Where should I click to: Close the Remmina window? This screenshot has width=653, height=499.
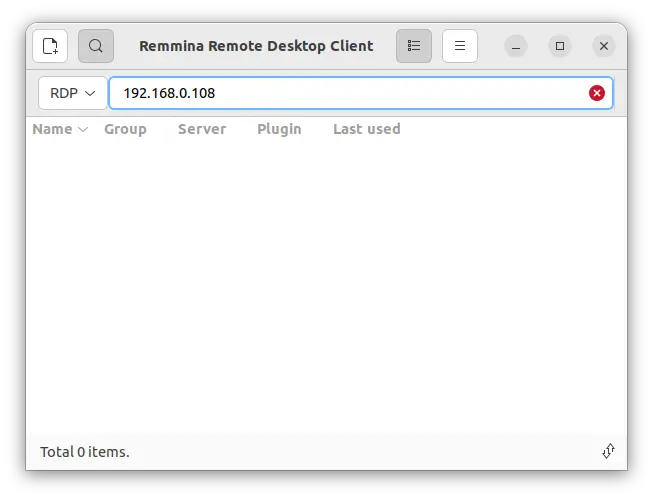604,46
